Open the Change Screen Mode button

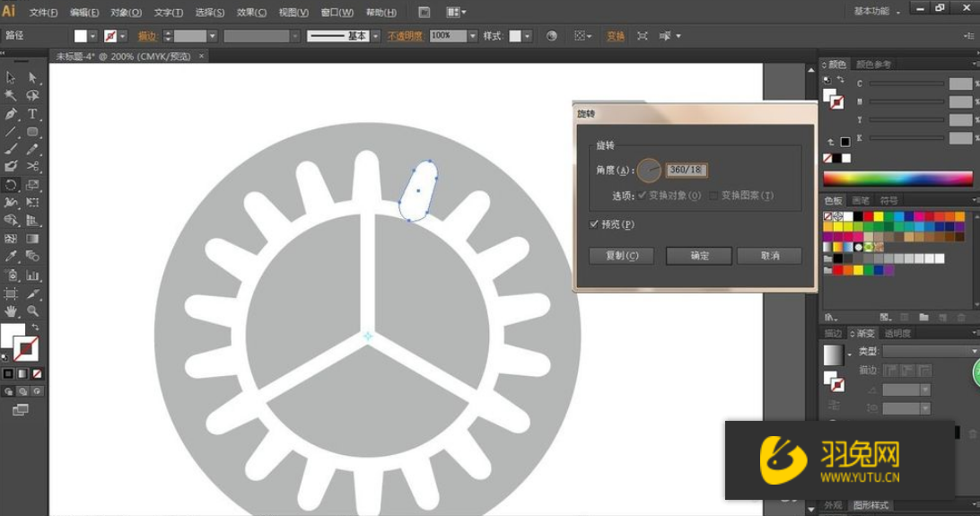pyautogui.click(x=20, y=410)
